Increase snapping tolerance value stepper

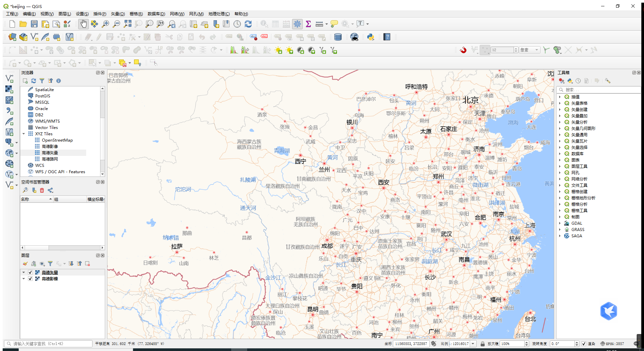pyautogui.click(x=516, y=49)
